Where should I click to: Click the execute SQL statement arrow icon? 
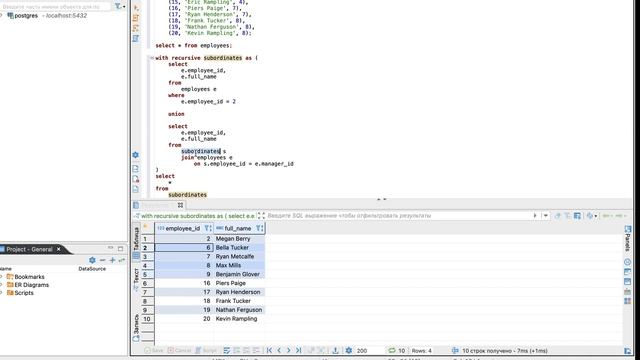(x=136, y=7)
